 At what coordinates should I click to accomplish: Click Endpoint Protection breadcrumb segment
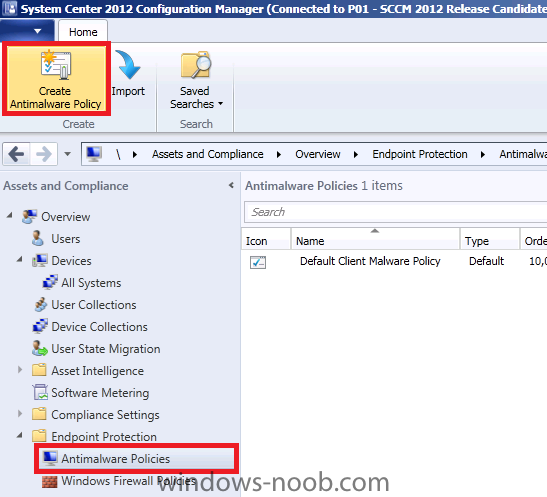click(420, 154)
